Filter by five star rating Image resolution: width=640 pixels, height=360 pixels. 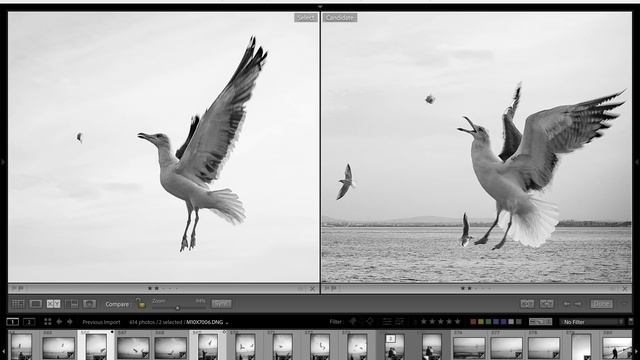458,322
